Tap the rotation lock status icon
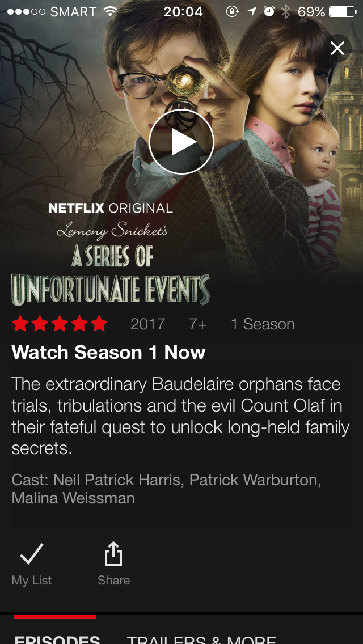 click(x=233, y=11)
